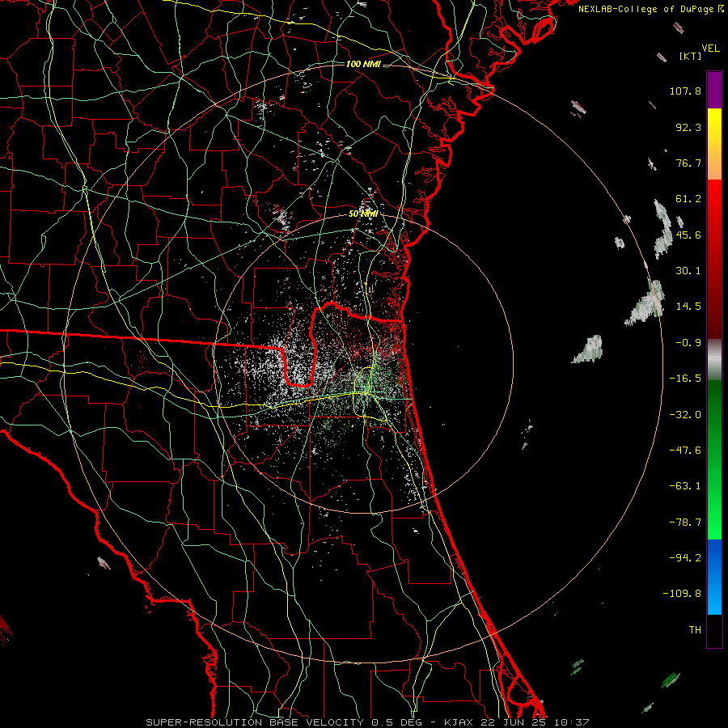This screenshot has width=728, height=728.
Task: Click the 61.2 velocity legend value
Action: (688, 199)
